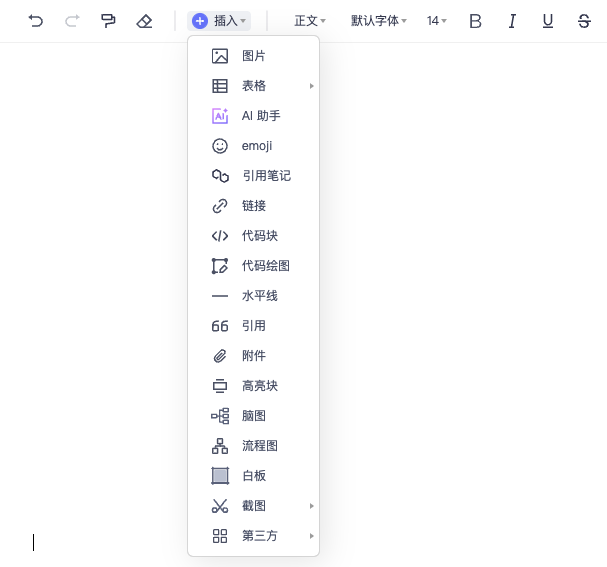Click the horizontal line icon
This screenshot has width=607, height=567.
220,296
